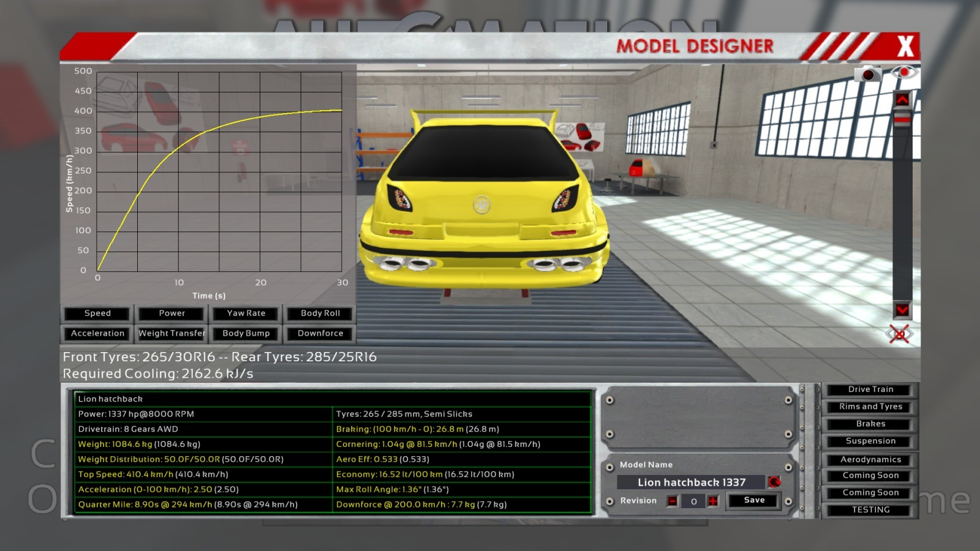Close the Model Designer with the X

[x=905, y=47]
